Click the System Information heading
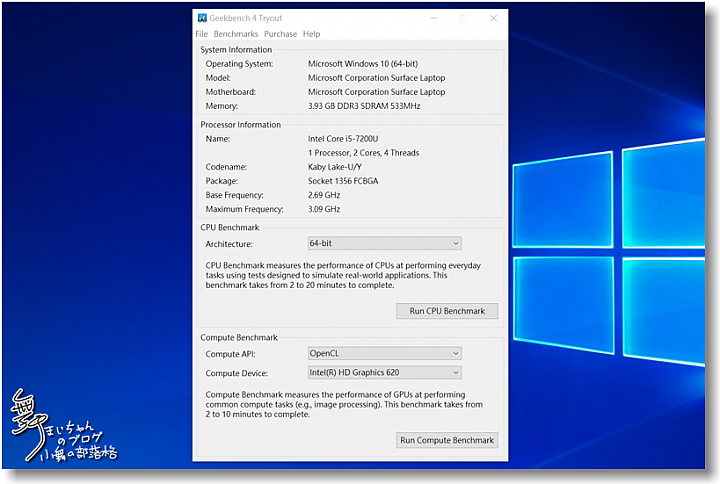The width and height of the screenshot is (720, 484). (x=236, y=50)
